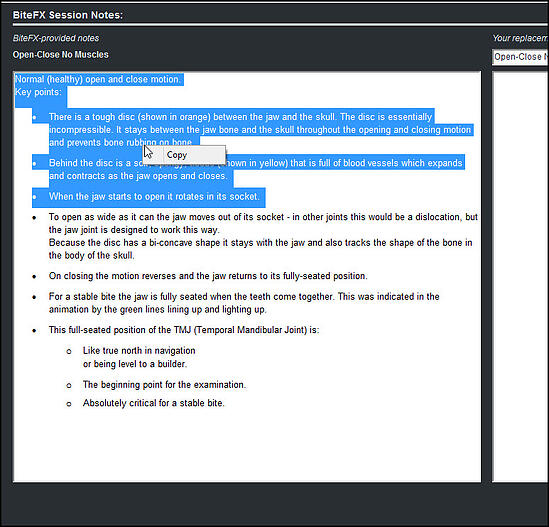Screen dimensions: 549x527
Task: Click the bullet starting 'For a stable bite'
Action: (x=244, y=303)
